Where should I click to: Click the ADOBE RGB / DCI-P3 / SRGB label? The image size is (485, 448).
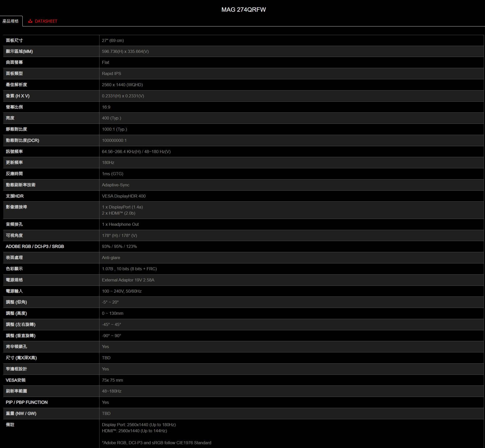35,246
